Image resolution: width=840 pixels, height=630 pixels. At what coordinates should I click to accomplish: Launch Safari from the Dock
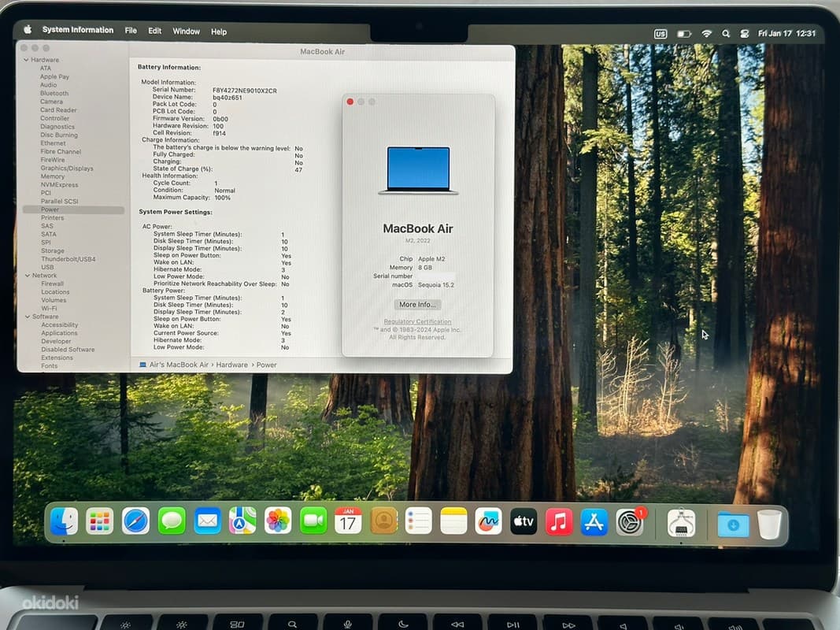pos(135,521)
